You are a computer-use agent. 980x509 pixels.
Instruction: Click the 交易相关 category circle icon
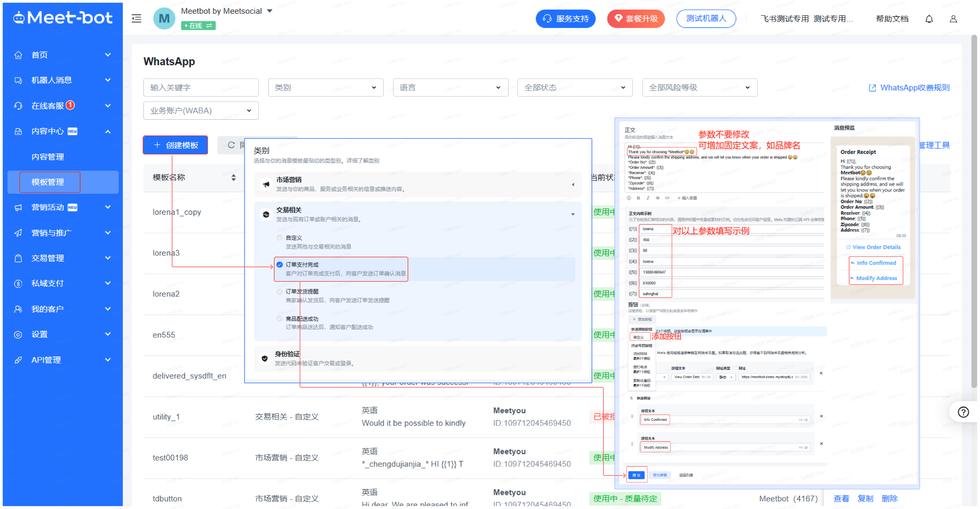266,214
